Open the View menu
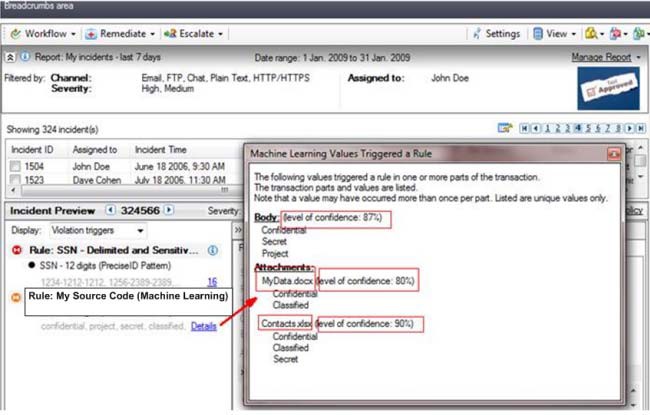The height and width of the screenshot is (415, 650). click(551, 34)
